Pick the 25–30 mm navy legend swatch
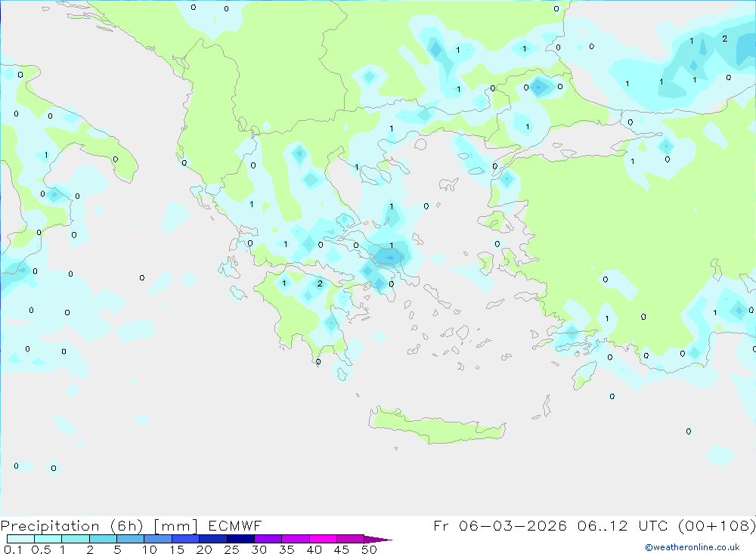The height and width of the screenshot is (554, 756). (240, 539)
